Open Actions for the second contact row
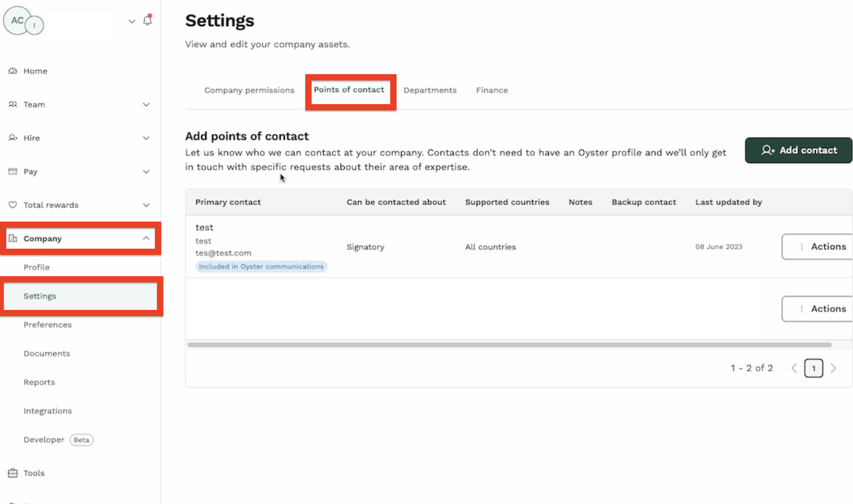The width and height of the screenshot is (853, 504). pos(817,309)
